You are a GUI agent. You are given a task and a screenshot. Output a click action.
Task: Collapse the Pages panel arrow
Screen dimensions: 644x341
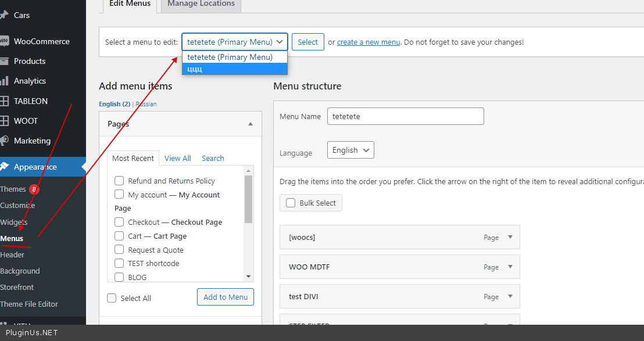(x=251, y=124)
